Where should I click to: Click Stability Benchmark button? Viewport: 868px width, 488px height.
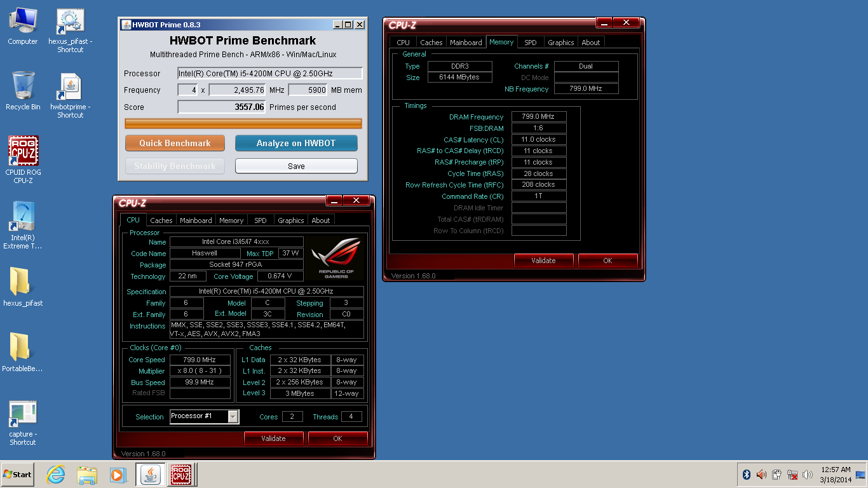tap(175, 166)
